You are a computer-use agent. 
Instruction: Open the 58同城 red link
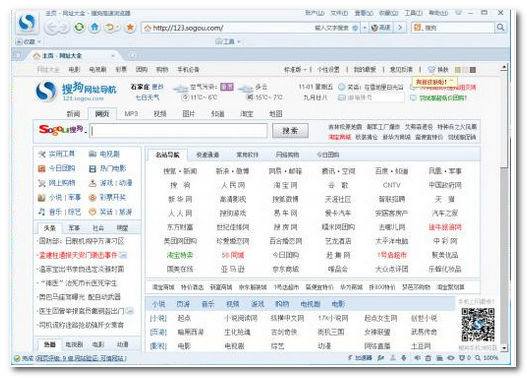(233, 255)
